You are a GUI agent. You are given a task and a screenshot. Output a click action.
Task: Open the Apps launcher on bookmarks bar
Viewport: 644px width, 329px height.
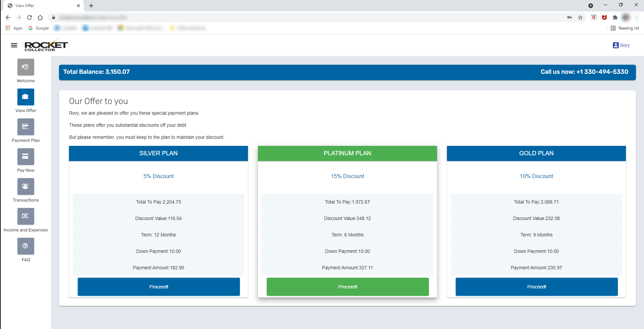pyautogui.click(x=8, y=28)
